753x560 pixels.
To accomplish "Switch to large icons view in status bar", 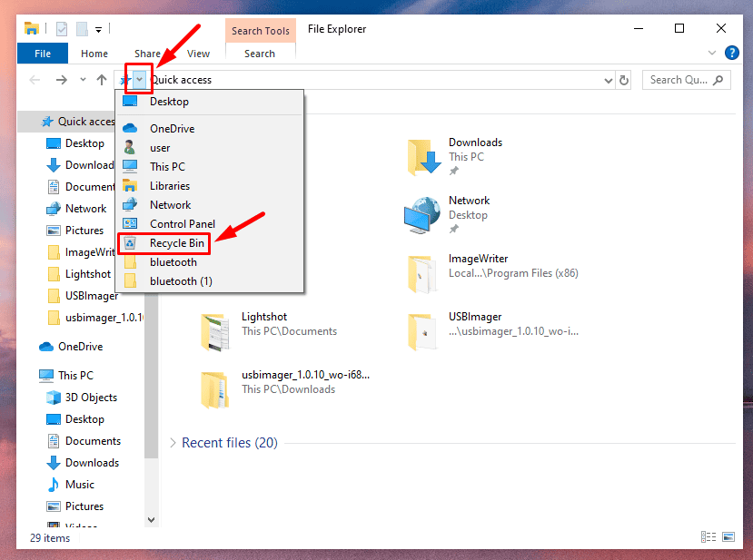I will (x=728, y=538).
